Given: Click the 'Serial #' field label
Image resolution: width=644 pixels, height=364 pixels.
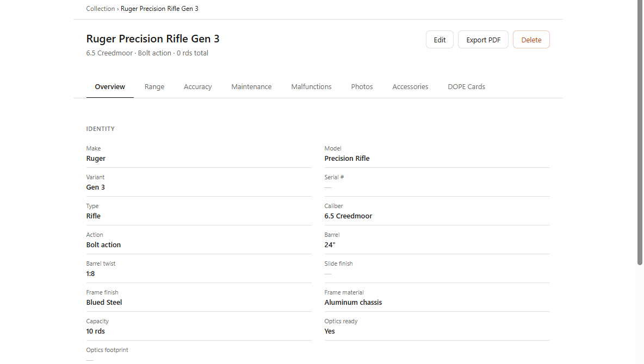Looking at the screenshot, I should coord(334,177).
